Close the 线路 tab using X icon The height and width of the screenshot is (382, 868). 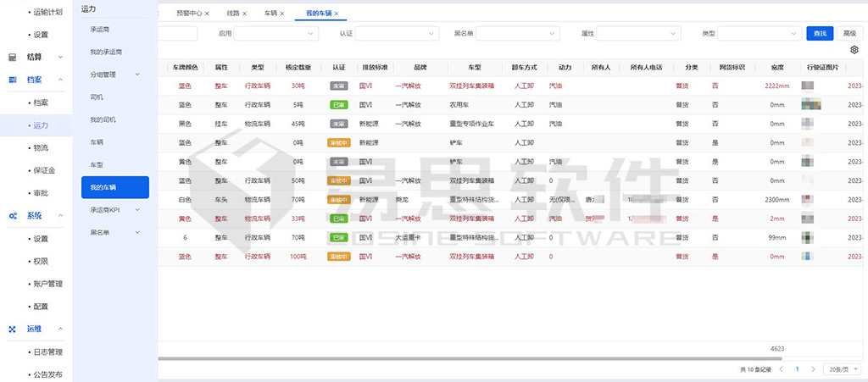[245, 14]
